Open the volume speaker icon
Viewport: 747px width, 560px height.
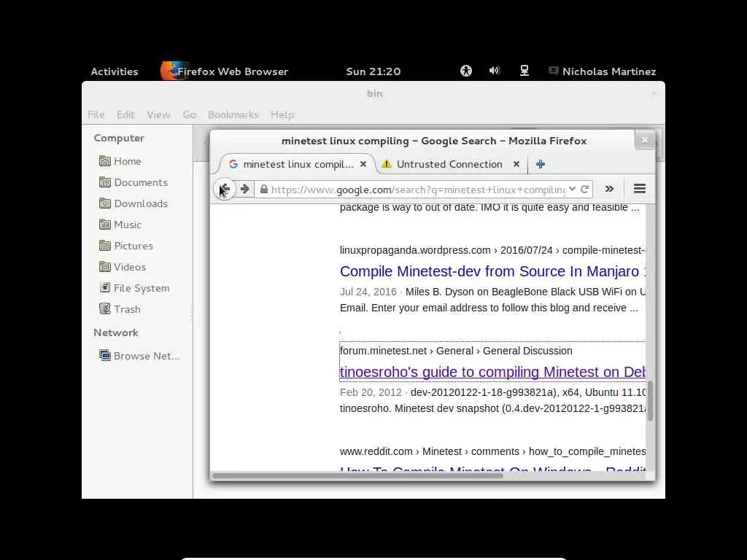(x=495, y=71)
